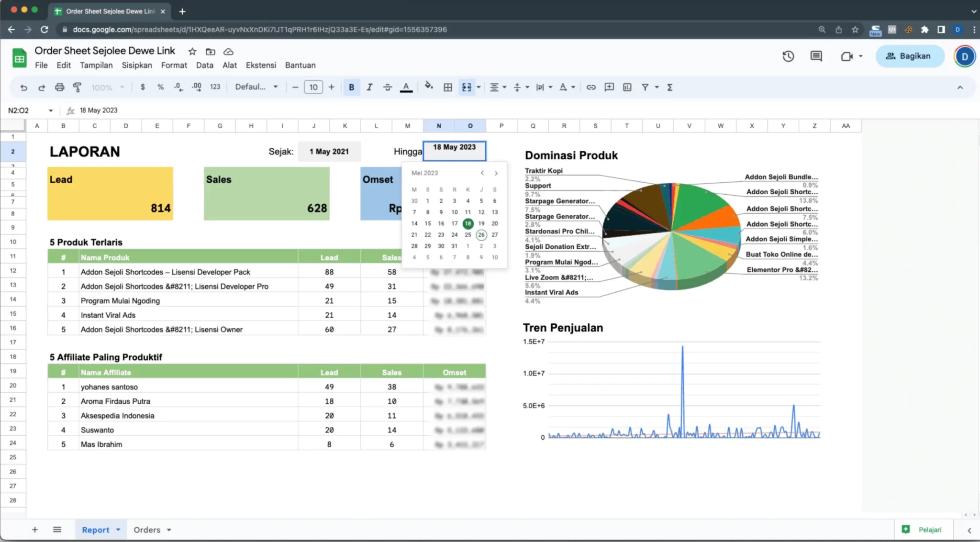Open the Edit menu

coord(64,65)
